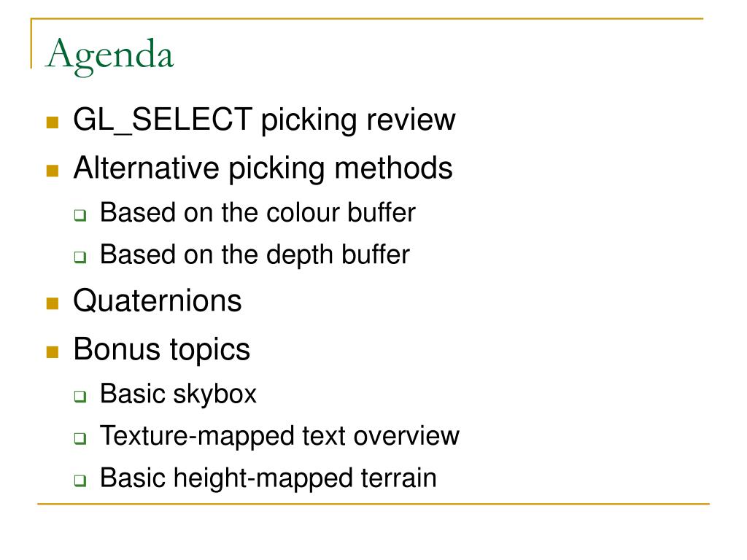Viewport: 747px width, 560px height.
Task: Click the Alternative picking methods line
Action: 263,168
